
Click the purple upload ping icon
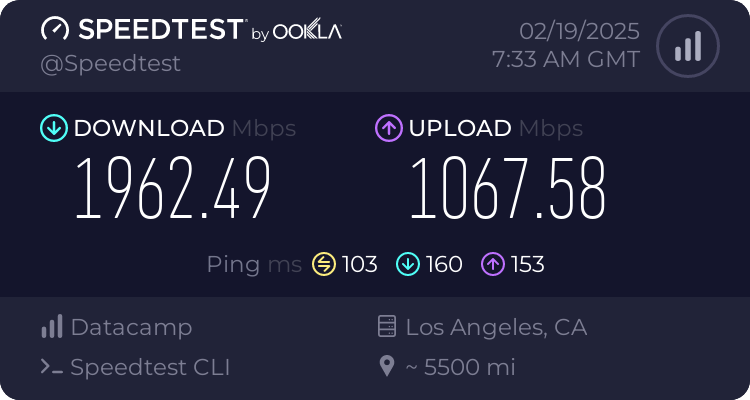tap(492, 264)
